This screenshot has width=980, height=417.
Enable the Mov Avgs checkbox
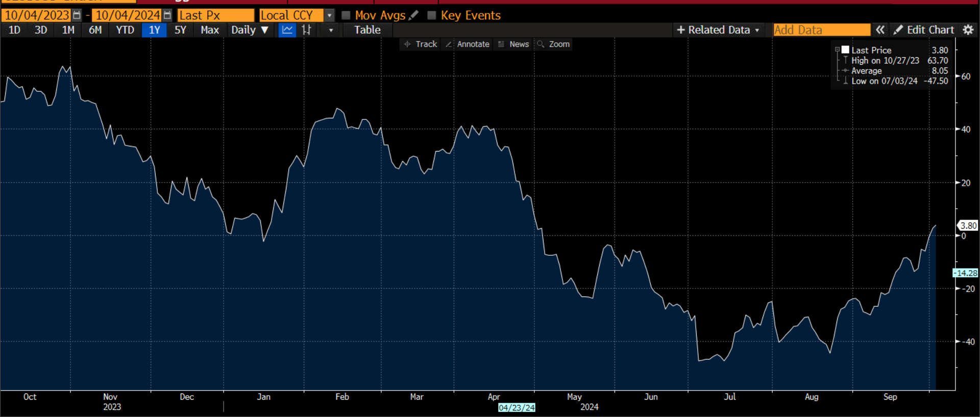pyautogui.click(x=346, y=15)
